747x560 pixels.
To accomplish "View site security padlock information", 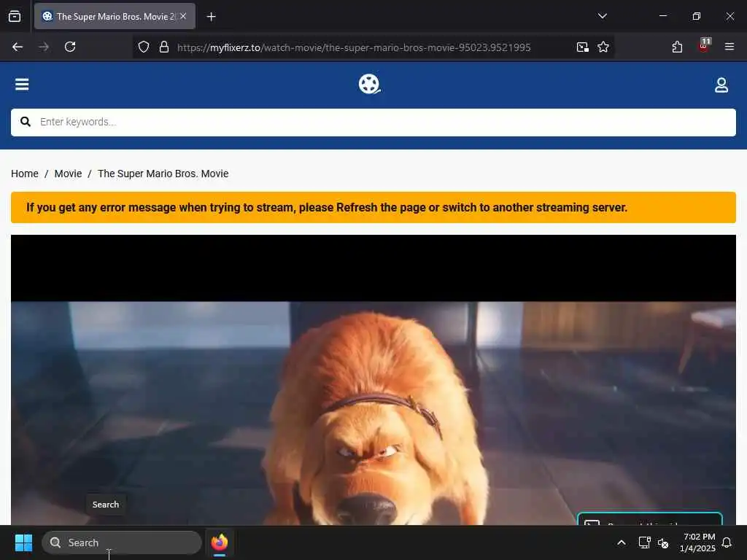I will [164, 47].
